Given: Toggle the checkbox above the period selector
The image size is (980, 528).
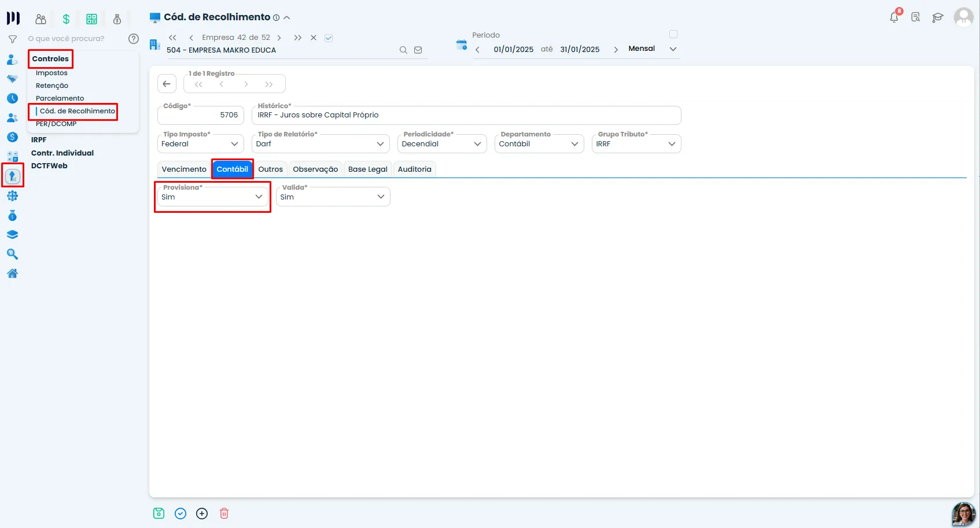Looking at the screenshot, I should coord(673,34).
